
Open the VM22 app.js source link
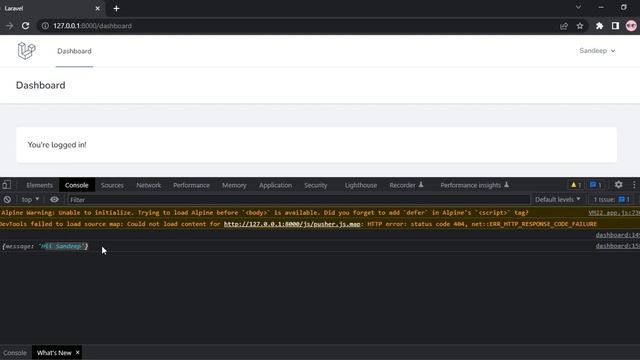tap(614, 213)
